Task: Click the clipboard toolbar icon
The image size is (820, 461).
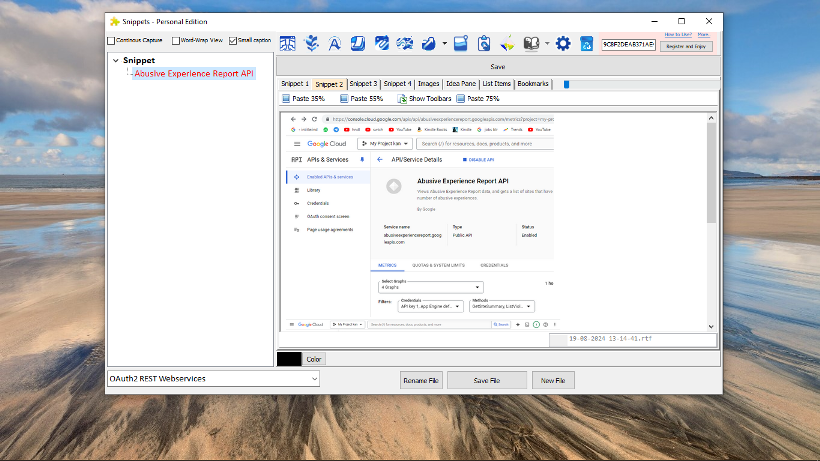Action: (484, 43)
